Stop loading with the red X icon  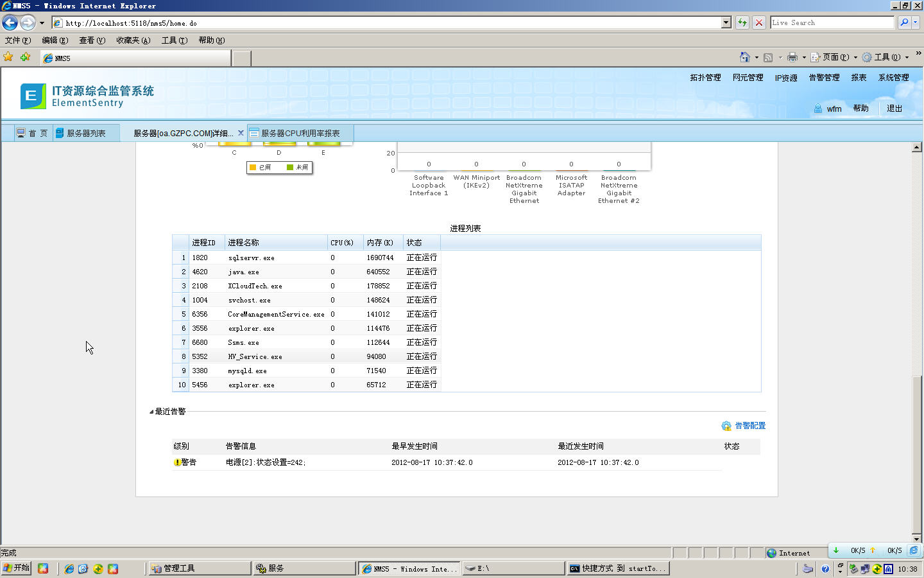click(759, 22)
